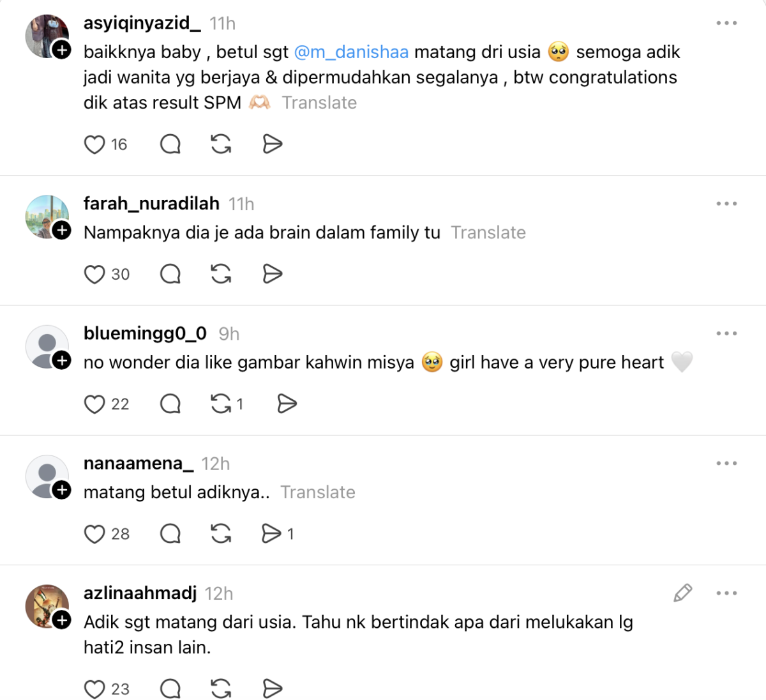Open the three-dot menu on farah_nuradilah's comment
Screen dimensions: 766x700
(726, 204)
